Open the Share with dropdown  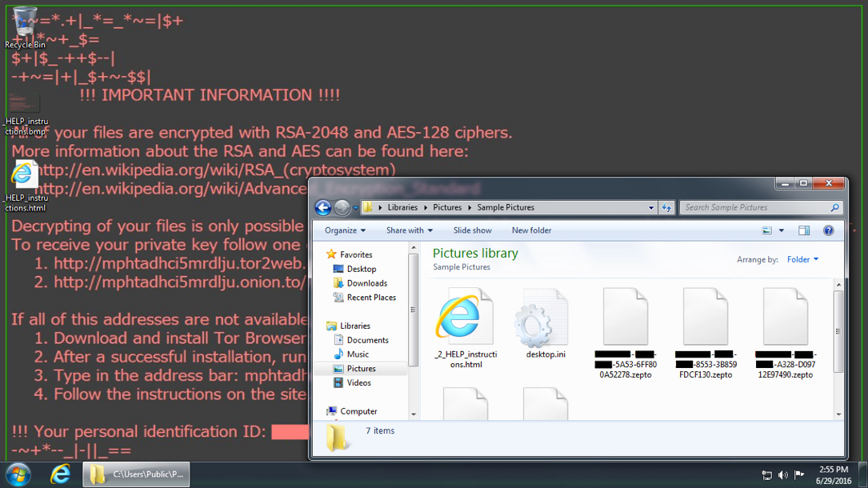pyautogui.click(x=409, y=230)
